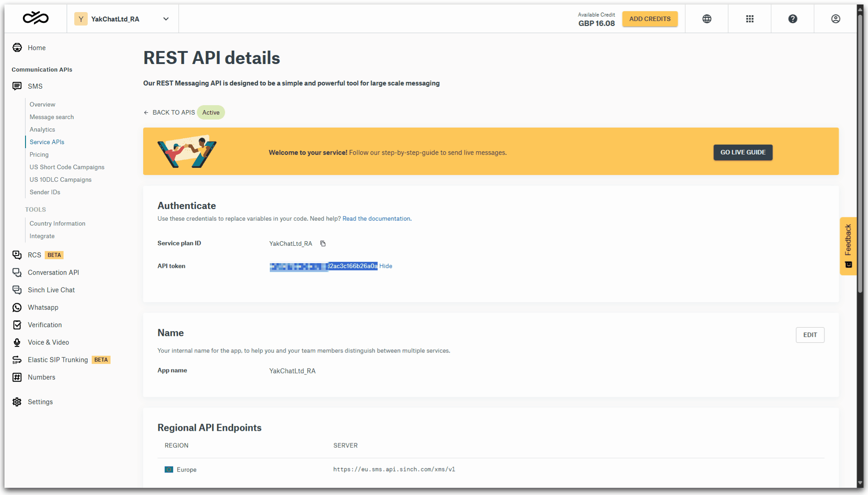The image size is (868, 495).
Task: Click the Y project avatar
Action: [81, 19]
